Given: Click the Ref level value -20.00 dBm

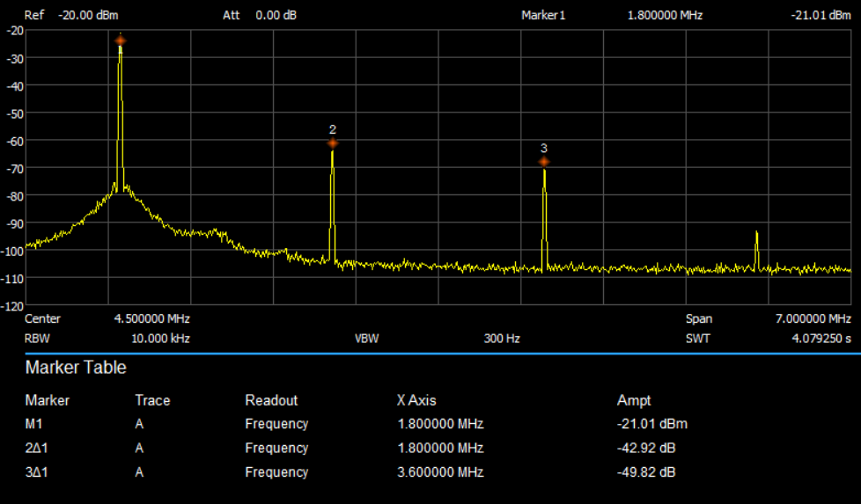Looking at the screenshot, I should coord(86,16).
